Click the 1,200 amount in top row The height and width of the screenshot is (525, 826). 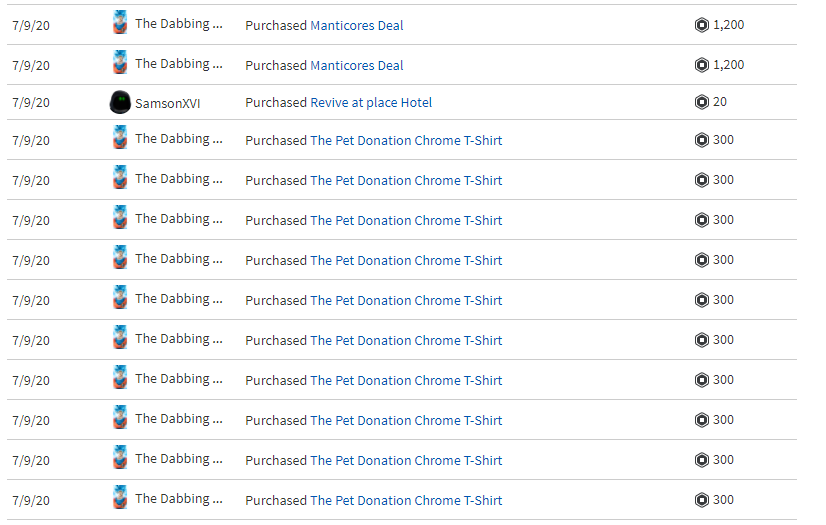[x=729, y=25]
